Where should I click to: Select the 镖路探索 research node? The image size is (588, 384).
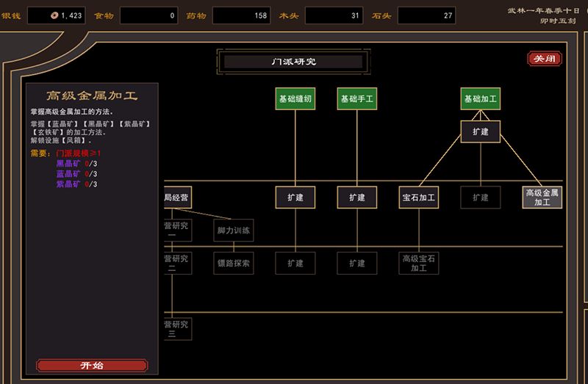coord(234,263)
